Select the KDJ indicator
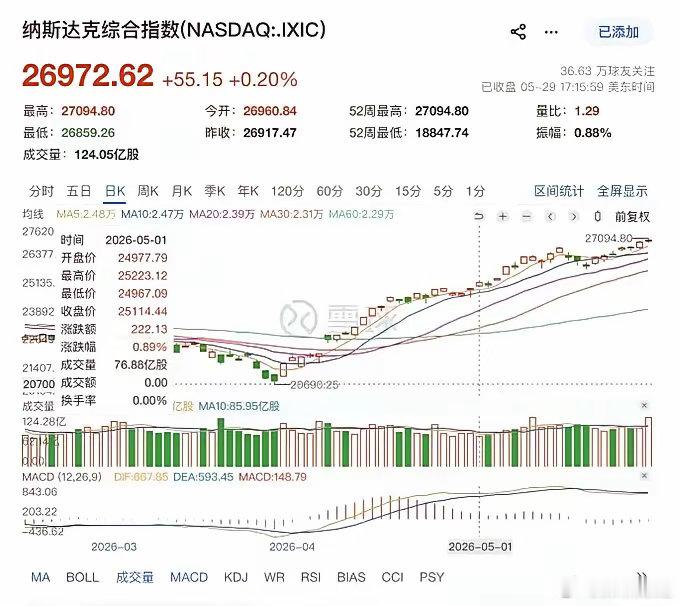Screen dimensions: 680x606 (x=236, y=577)
